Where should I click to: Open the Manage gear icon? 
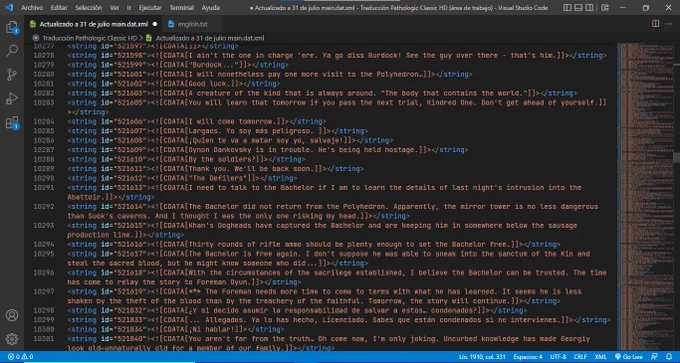click(x=12, y=339)
